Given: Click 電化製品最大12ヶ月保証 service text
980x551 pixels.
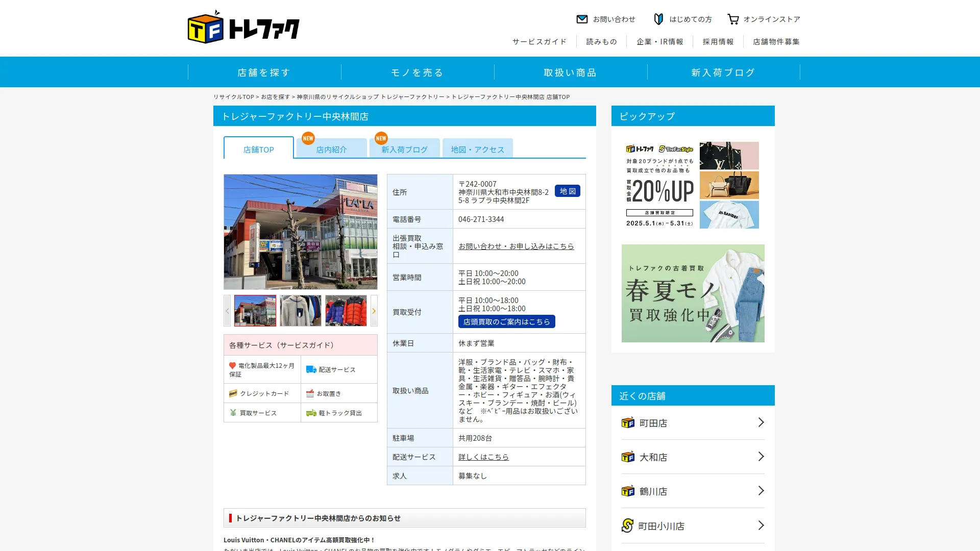Looking at the screenshot, I should 262,370.
